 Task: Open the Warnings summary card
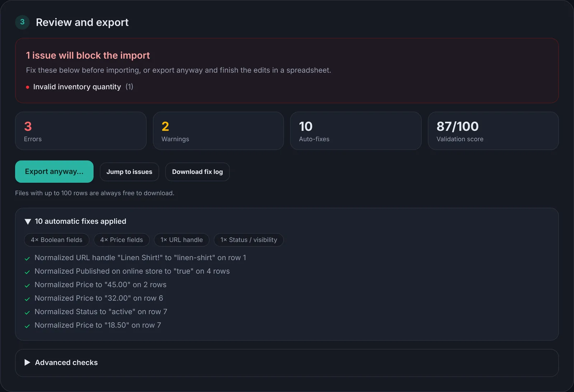pyautogui.click(x=218, y=131)
